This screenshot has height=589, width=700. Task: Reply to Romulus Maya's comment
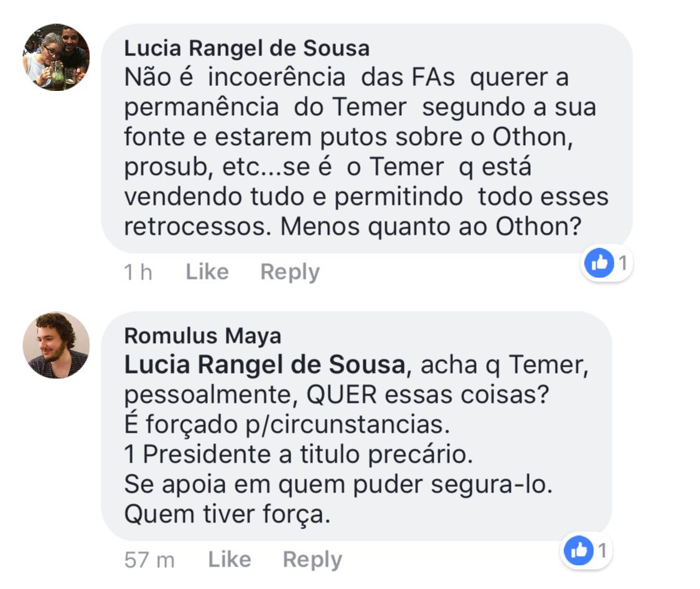tap(312, 560)
